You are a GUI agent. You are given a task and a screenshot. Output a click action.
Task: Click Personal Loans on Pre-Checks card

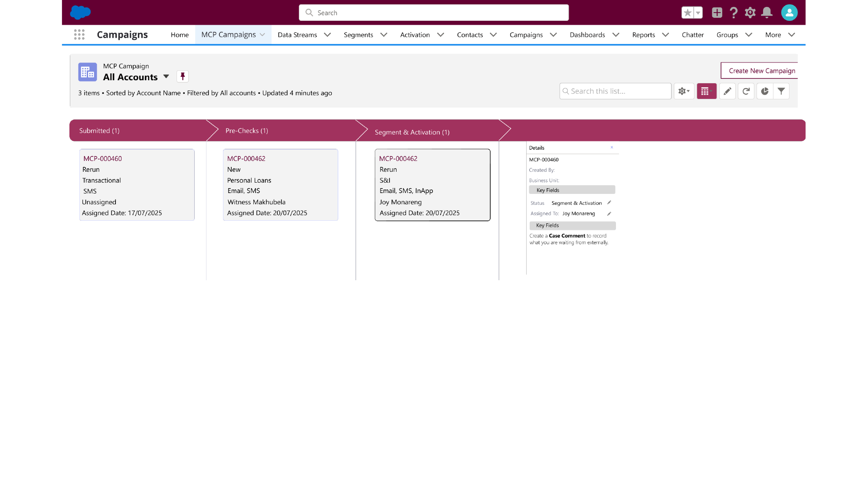(x=249, y=180)
